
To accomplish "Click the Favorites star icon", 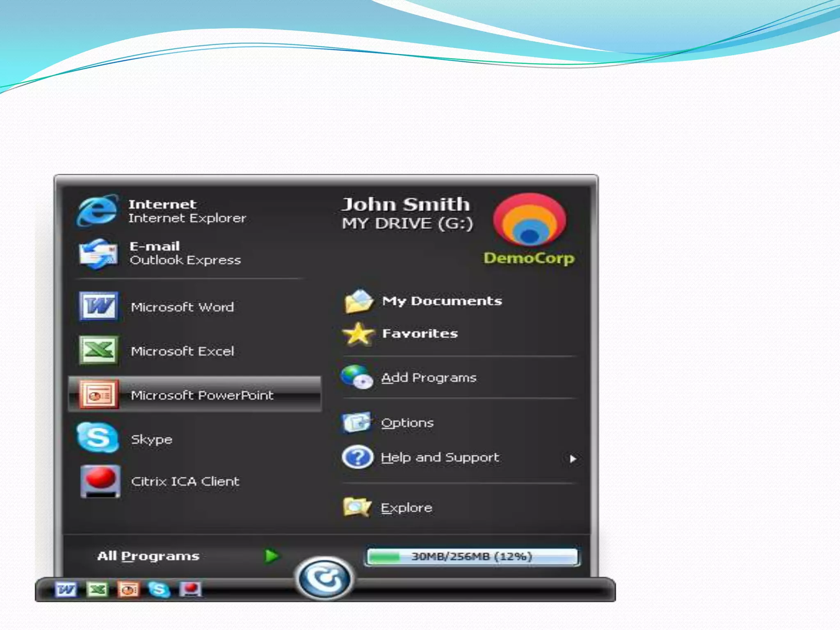I will [x=358, y=334].
